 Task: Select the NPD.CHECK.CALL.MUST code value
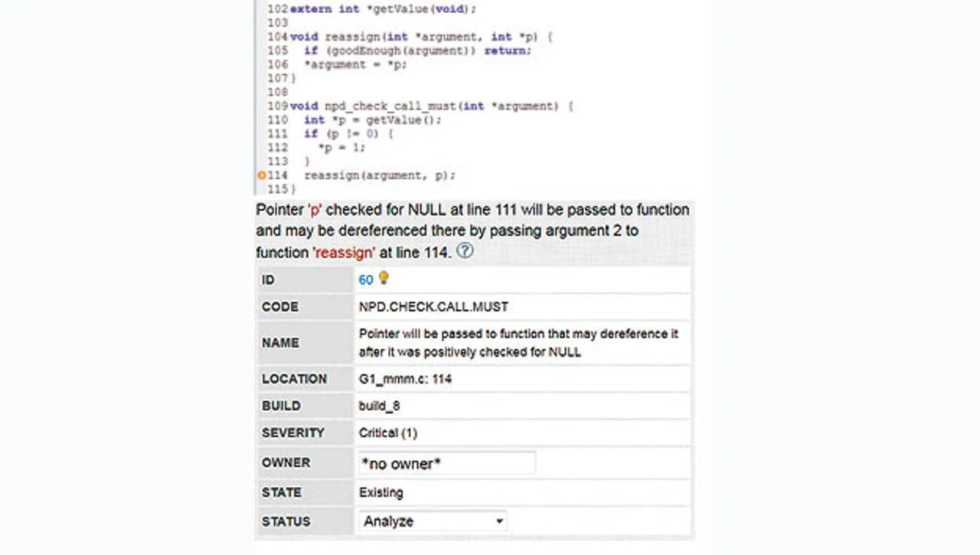click(x=433, y=307)
